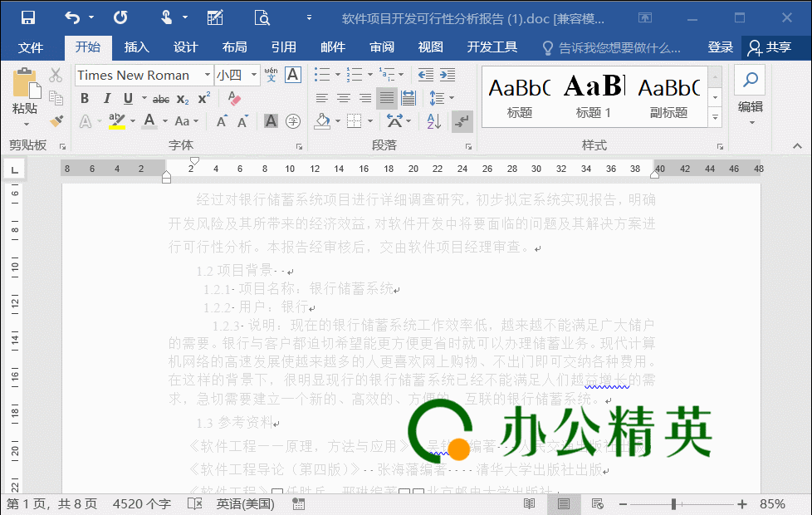Open the Font dialog launcher
Viewport: 812px width, 515px height.
point(300,147)
